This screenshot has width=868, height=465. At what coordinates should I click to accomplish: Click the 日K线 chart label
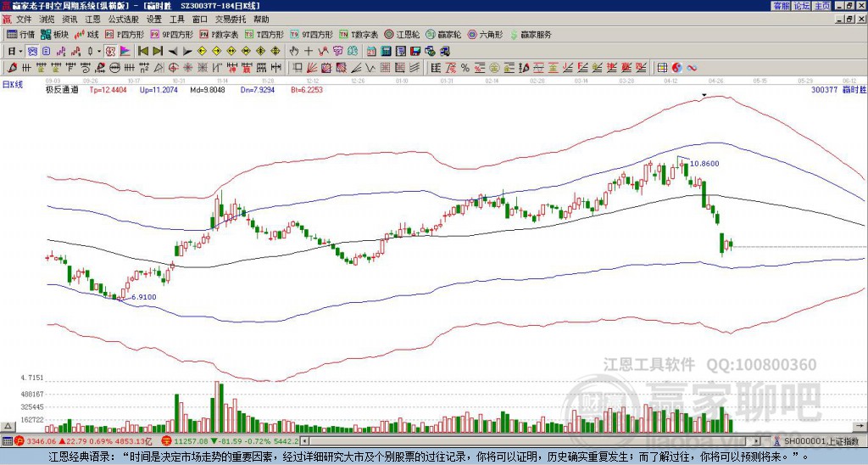(12, 84)
